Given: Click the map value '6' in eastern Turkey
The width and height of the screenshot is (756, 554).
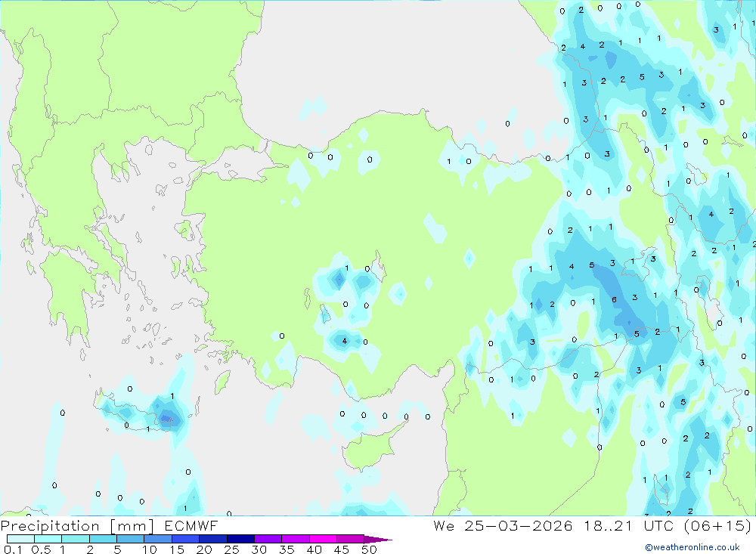Looking at the screenshot, I should coord(614,299).
